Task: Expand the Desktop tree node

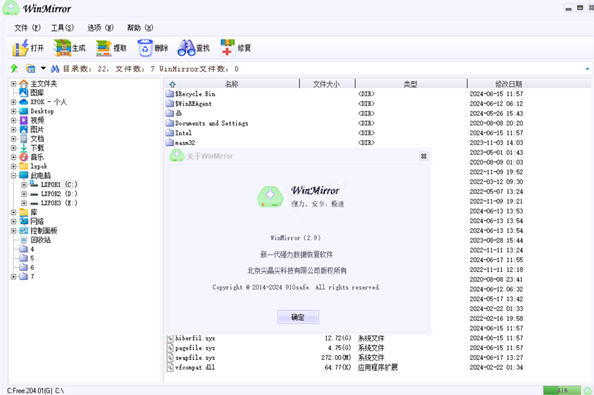Action: pyautogui.click(x=14, y=111)
